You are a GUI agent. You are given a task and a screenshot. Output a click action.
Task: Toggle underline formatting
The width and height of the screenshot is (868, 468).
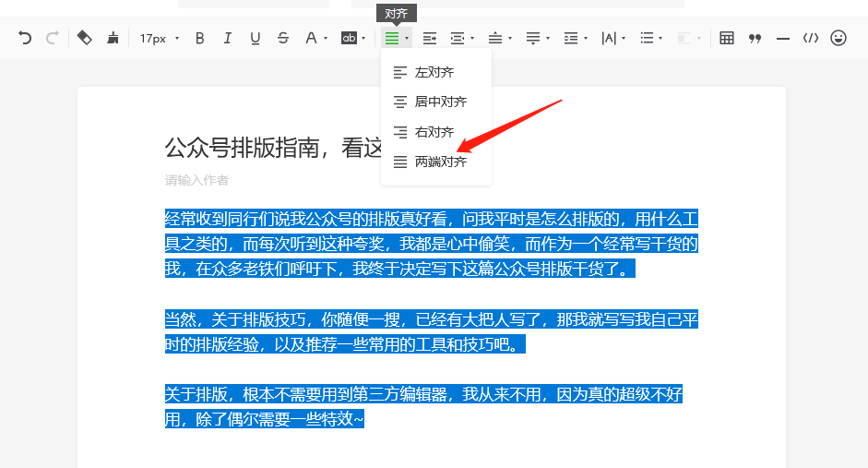click(256, 38)
